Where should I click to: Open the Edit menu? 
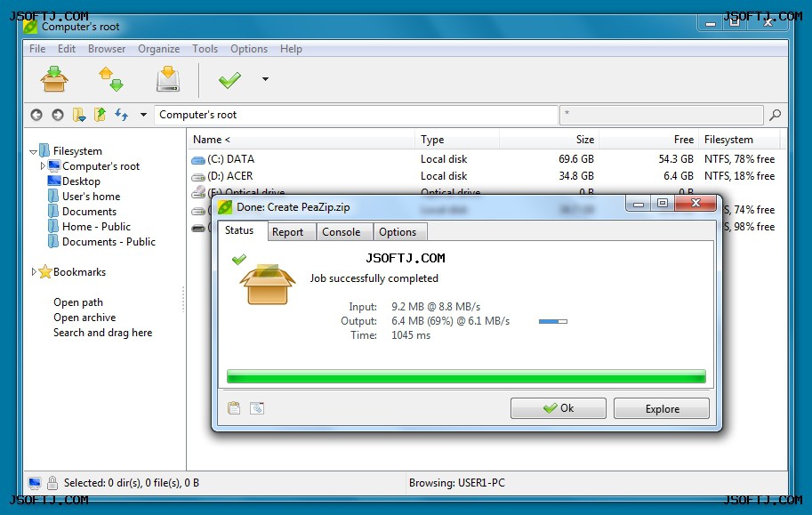(x=67, y=49)
